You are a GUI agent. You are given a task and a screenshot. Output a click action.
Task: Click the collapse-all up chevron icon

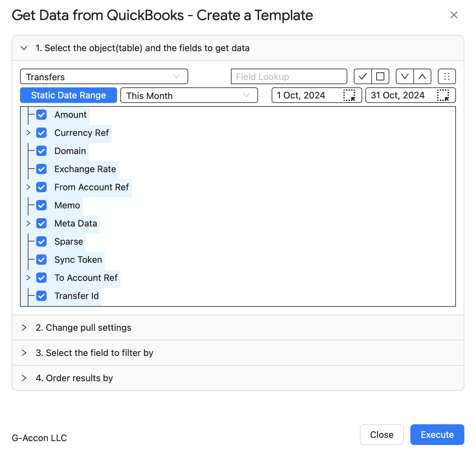(x=422, y=77)
